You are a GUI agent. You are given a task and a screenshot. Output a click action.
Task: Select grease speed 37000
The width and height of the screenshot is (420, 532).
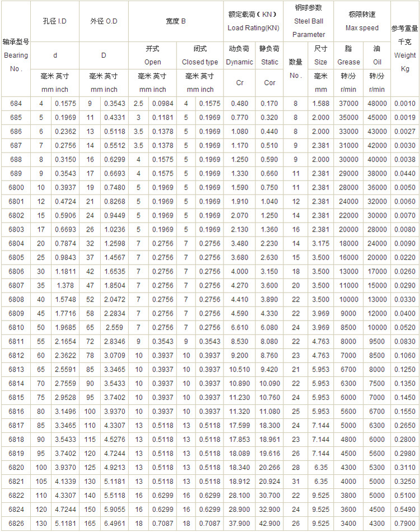348,104
